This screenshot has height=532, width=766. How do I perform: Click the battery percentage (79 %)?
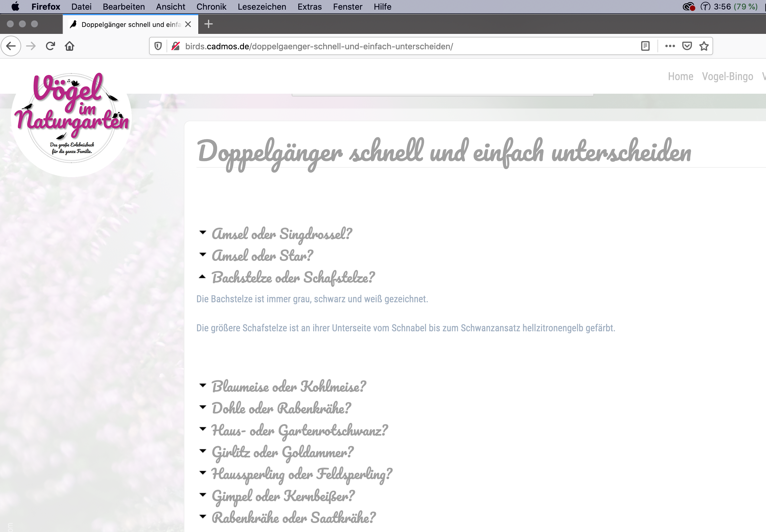tap(746, 7)
